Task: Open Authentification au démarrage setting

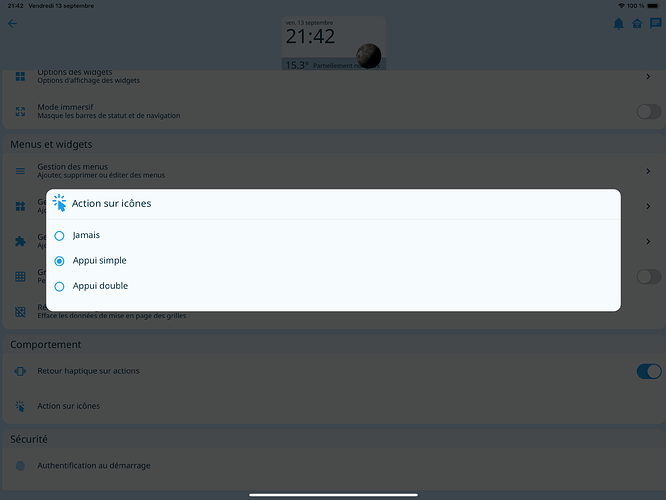Action: click(x=333, y=466)
